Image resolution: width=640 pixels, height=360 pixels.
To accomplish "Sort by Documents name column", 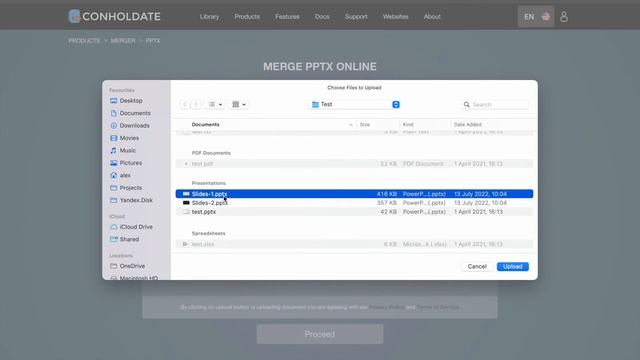I will [205, 124].
